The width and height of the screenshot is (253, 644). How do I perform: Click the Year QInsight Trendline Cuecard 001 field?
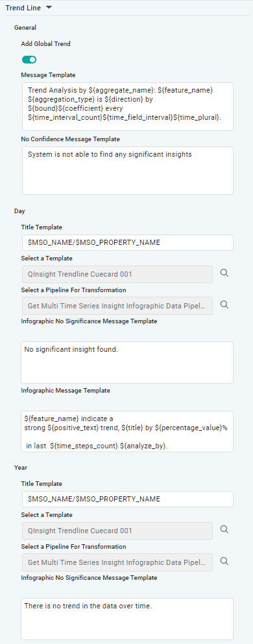[x=117, y=531]
